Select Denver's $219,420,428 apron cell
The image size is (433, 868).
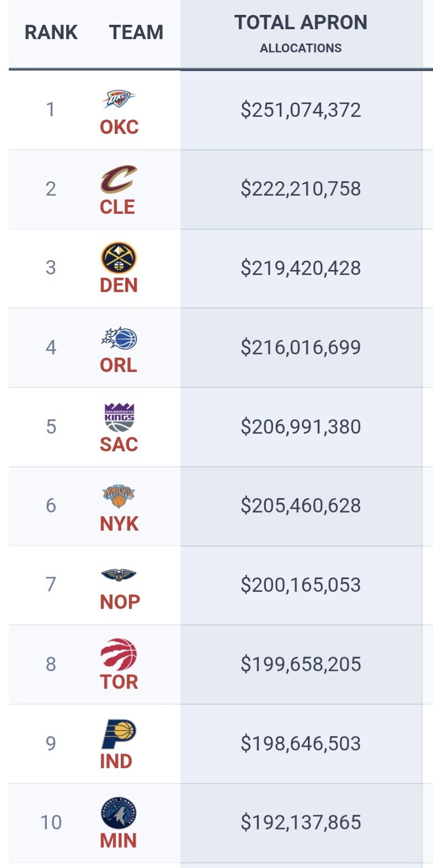(x=301, y=268)
